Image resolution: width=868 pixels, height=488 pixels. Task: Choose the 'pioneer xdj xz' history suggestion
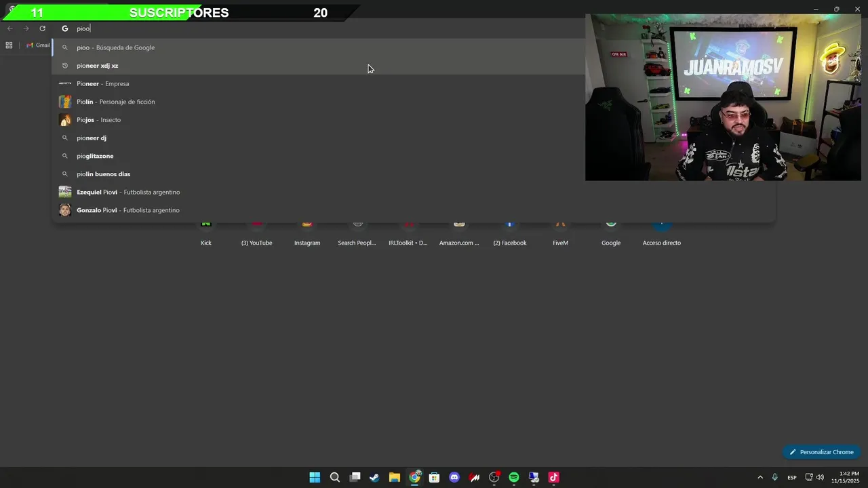click(319, 66)
